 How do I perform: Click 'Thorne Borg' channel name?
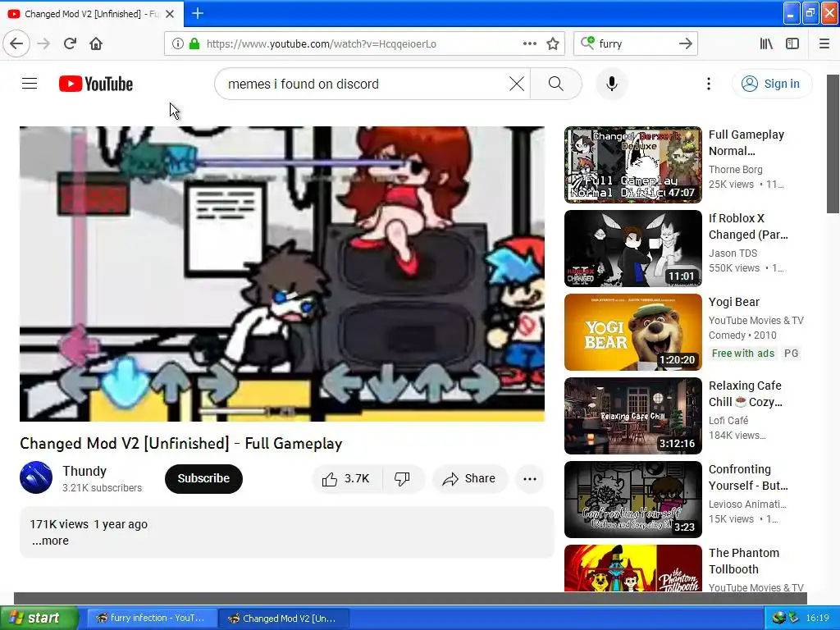point(735,169)
